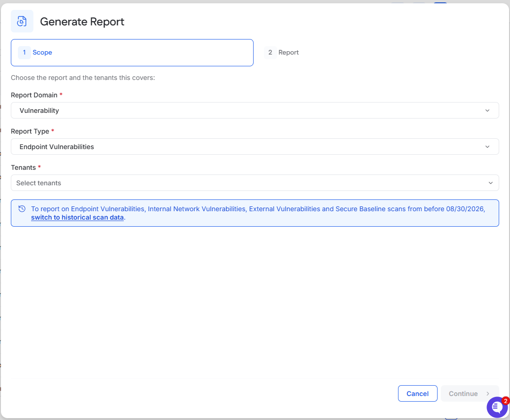Image resolution: width=510 pixels, height=420 pixels.
Task: Click the arrow icon beside Continue
Action: (x=487, y=394)
